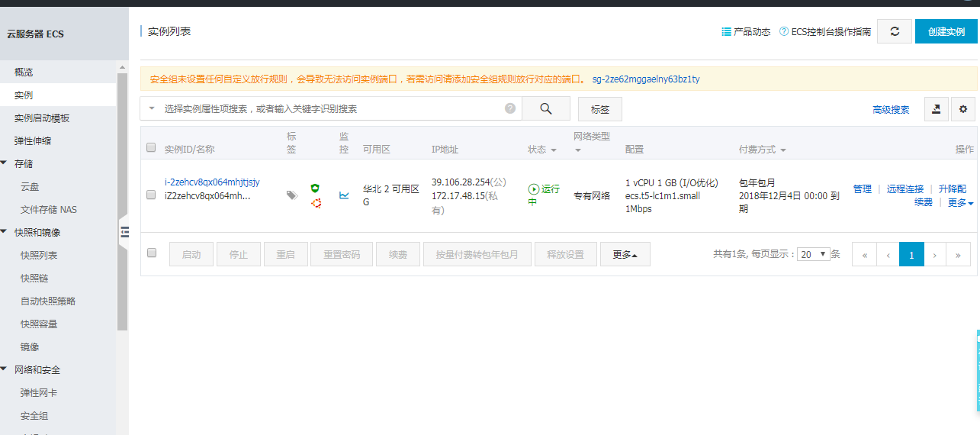Click the 启动 bulk button
Viewport: 980px width, 435px height.
(x=191, y=255)
